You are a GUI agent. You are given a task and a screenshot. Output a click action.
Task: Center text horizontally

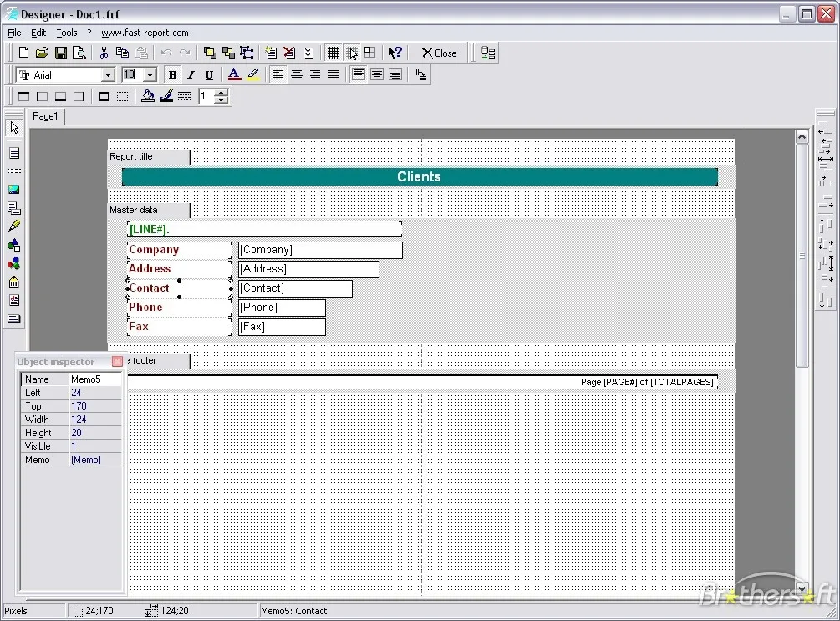(296, 75)
